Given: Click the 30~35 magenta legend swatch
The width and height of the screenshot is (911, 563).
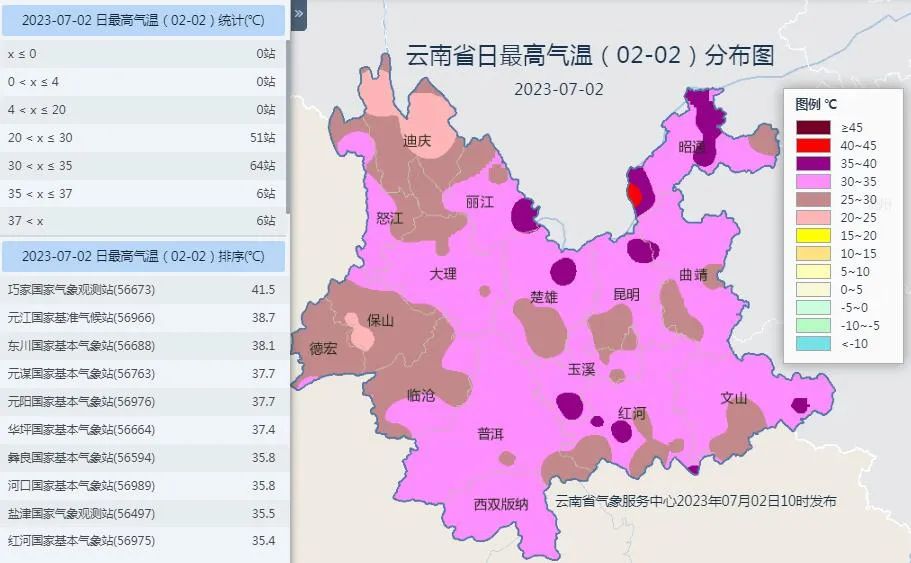Looking at the screenshot, I should pos(813,182).
